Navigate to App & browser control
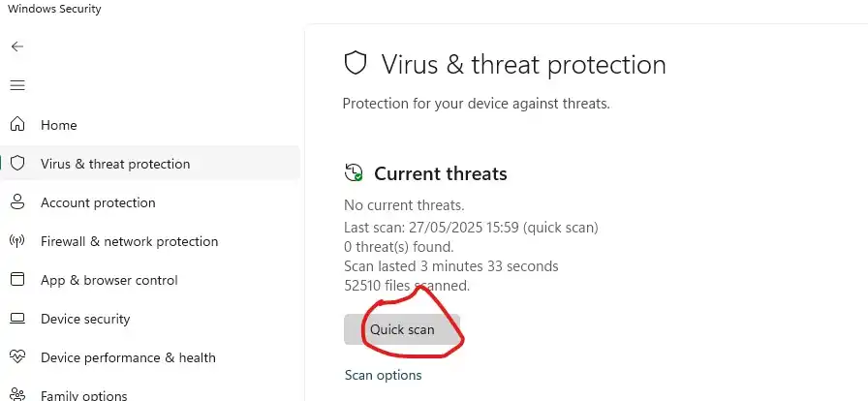868x401 pixels. click(108, 280)
